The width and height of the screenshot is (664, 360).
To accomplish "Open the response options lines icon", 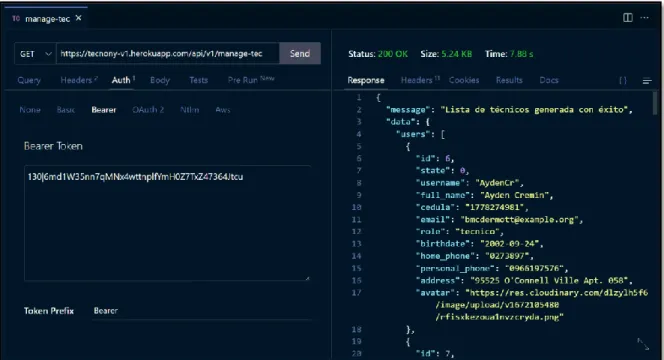I will [x=647, y=81].
